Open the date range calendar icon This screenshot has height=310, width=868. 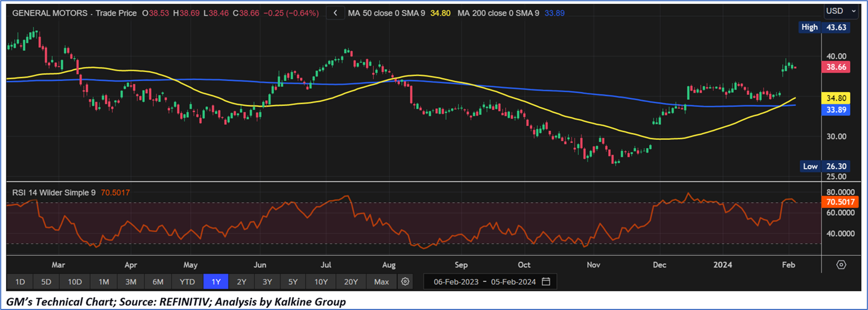coord(546,281)
